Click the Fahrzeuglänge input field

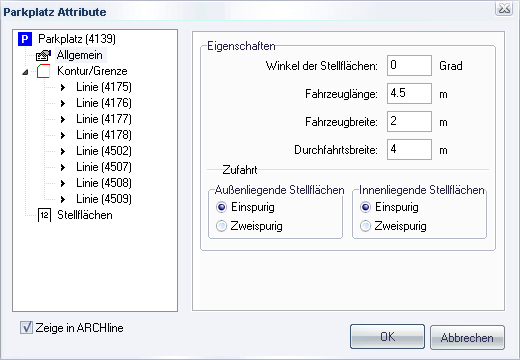coord(409,93)
